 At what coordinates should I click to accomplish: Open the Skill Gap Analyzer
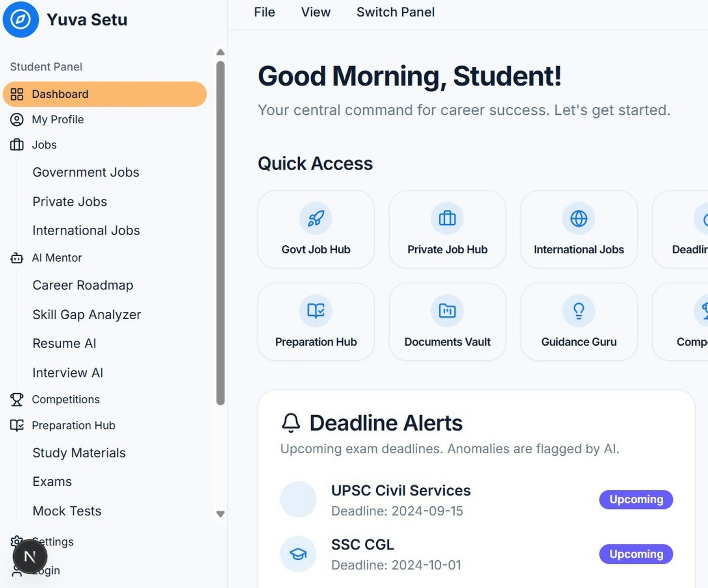click(87, 314)
